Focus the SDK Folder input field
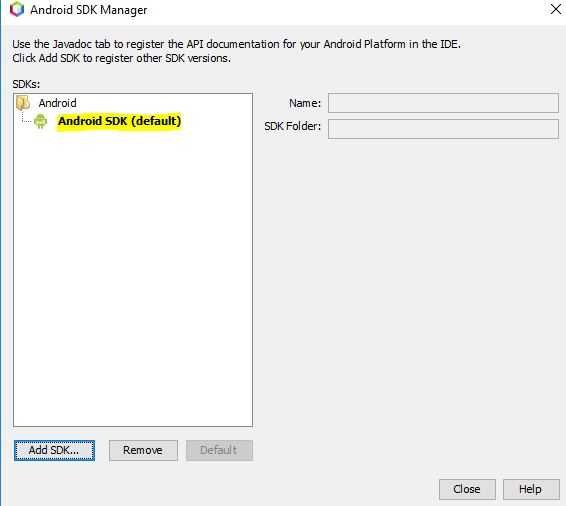This screenshot has height=506, width=566. point(443,129)
